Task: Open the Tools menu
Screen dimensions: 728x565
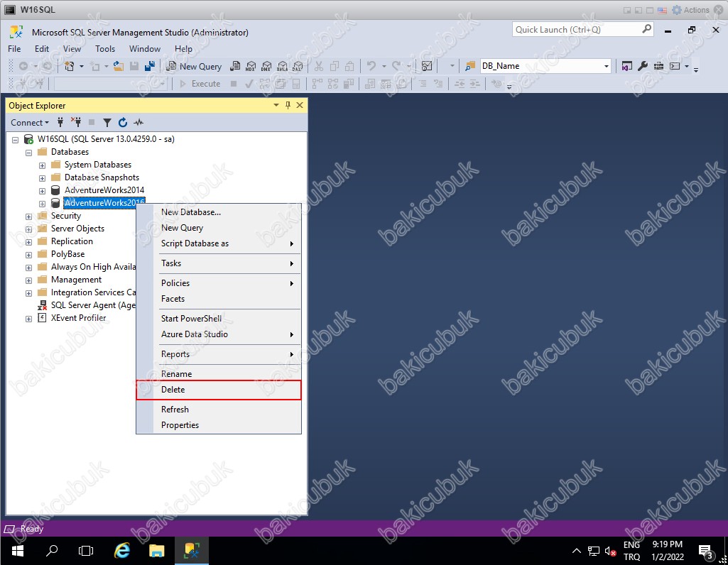Action: [x=105, y=49]
